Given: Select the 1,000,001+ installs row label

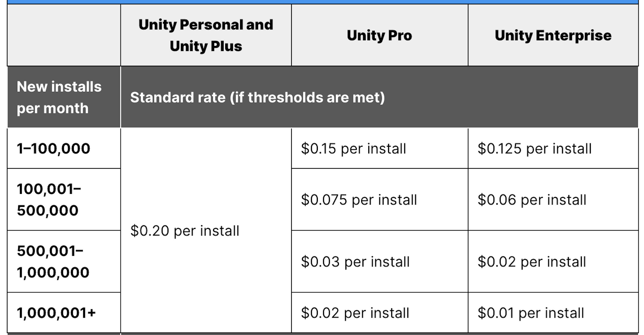Looking at the screenshot, I should [64, 313].
